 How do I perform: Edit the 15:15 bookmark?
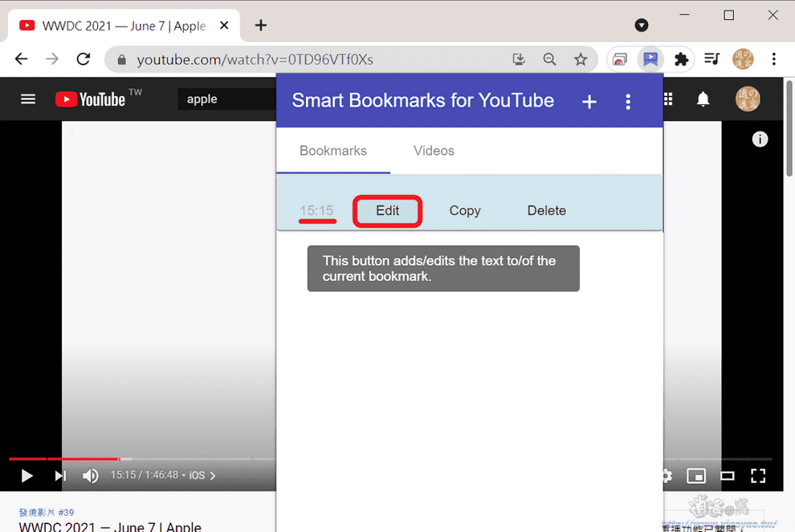[387, 210]
